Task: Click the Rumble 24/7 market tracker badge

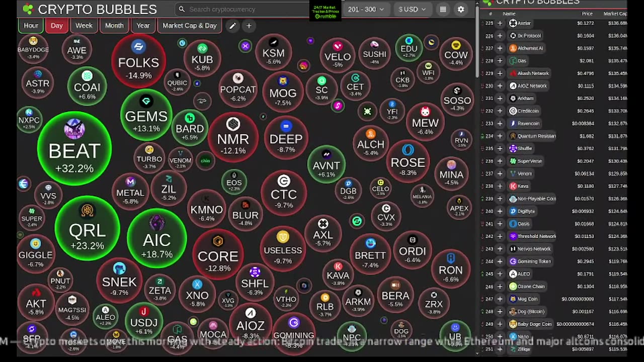Action: [325, 11]
